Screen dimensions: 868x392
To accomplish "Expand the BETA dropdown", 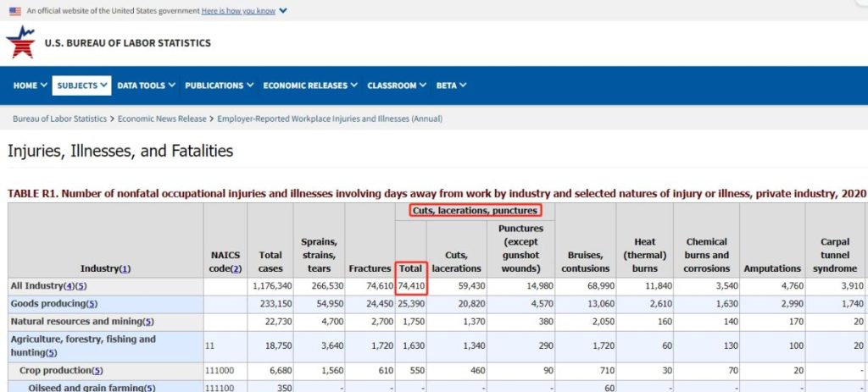I will [x=451, y=86].
